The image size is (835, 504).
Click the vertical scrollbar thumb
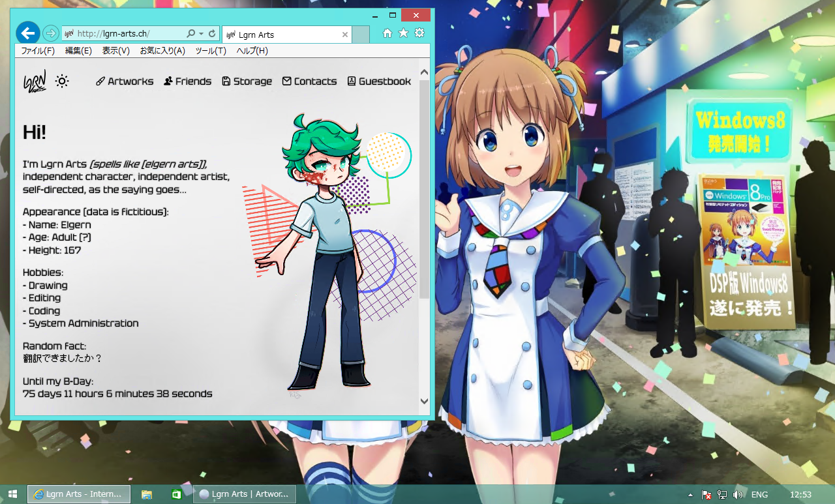424,189
